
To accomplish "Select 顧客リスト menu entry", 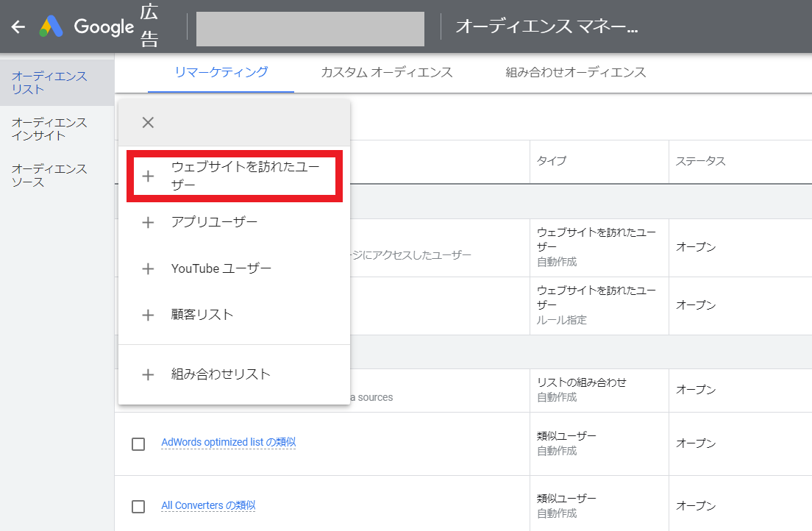I will 235,315.
